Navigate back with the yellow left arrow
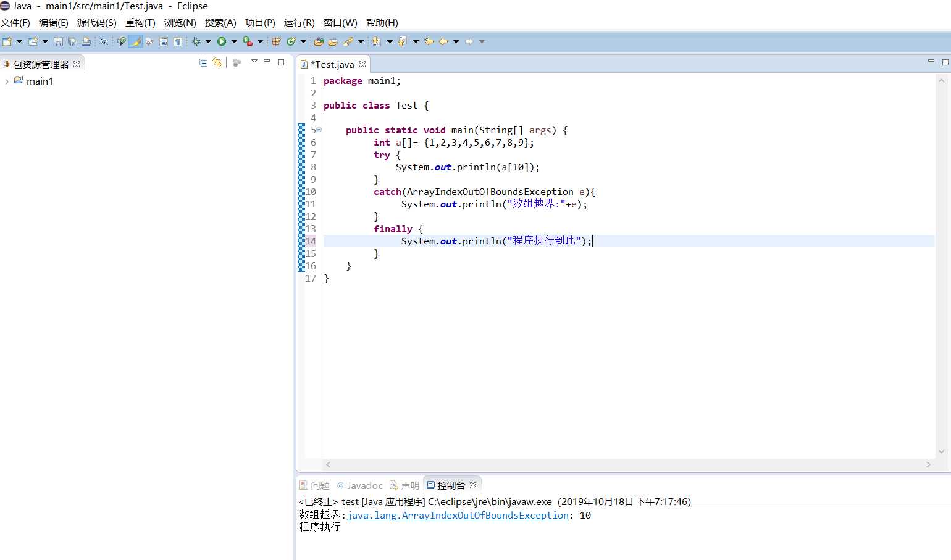Screen dimensions: 951x560 tap(443, 41)
